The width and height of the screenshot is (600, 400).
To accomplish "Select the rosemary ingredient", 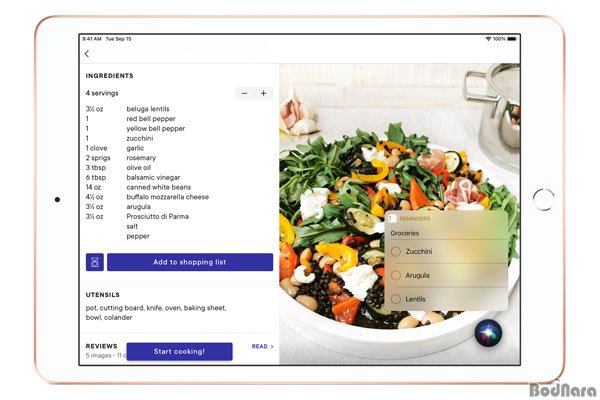I will [141, 158].
